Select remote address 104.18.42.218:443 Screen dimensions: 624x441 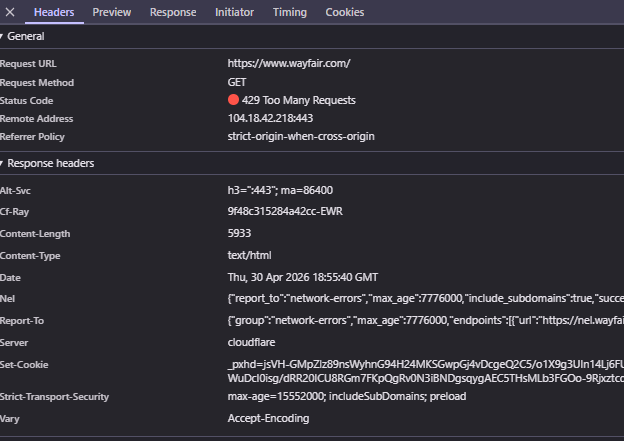coord(270,118)
